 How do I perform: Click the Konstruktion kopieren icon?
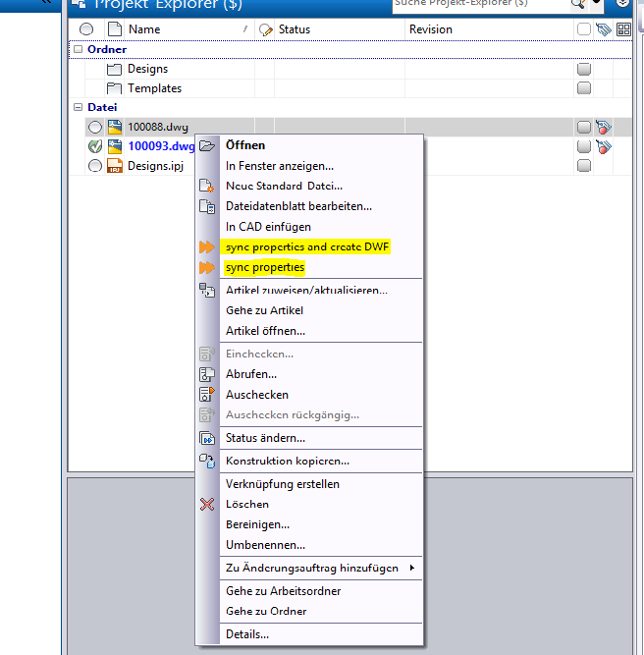pyautogui.click(x=207, y=461)
